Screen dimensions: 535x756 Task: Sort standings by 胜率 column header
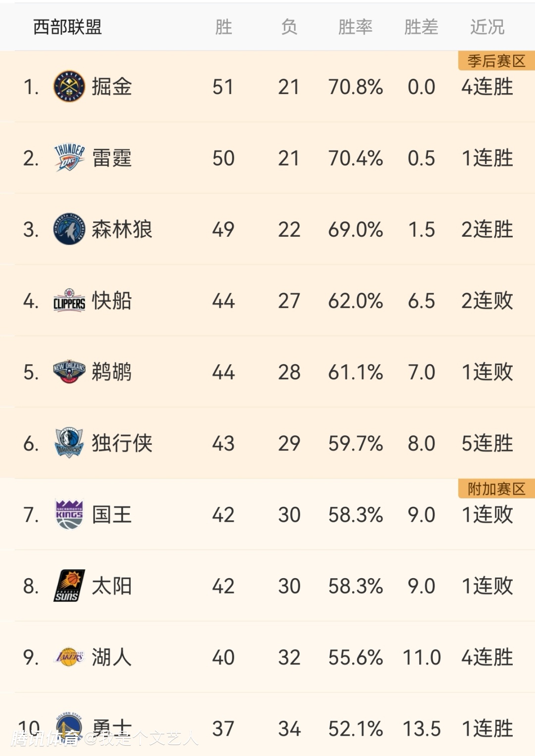click(x=355, y=27)
